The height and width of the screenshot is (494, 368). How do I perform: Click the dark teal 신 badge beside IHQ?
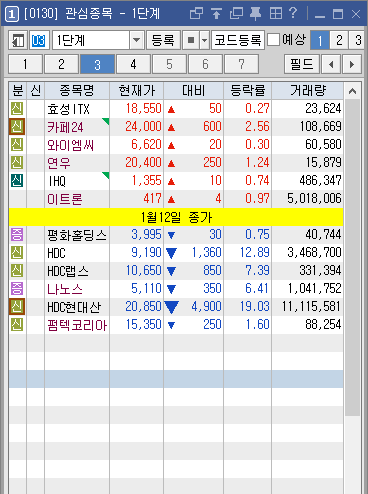point(17,181)
